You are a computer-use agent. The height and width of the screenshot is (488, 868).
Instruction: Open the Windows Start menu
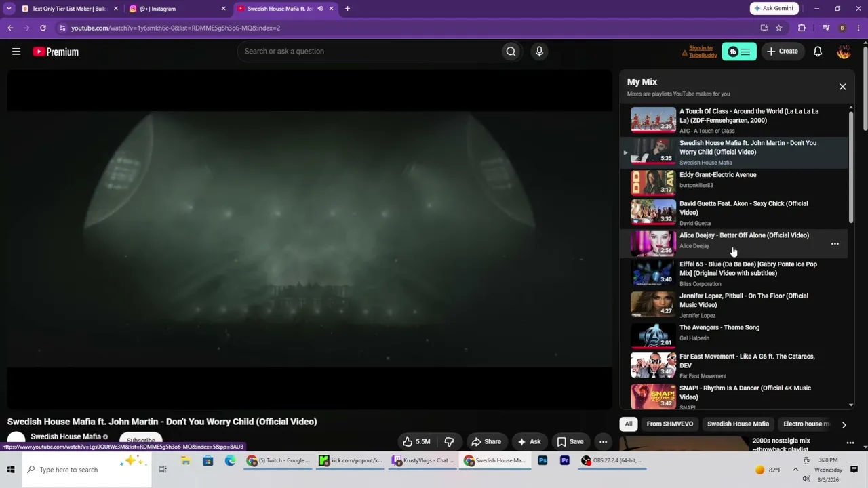pyautogui.click(x=11, y=470)
